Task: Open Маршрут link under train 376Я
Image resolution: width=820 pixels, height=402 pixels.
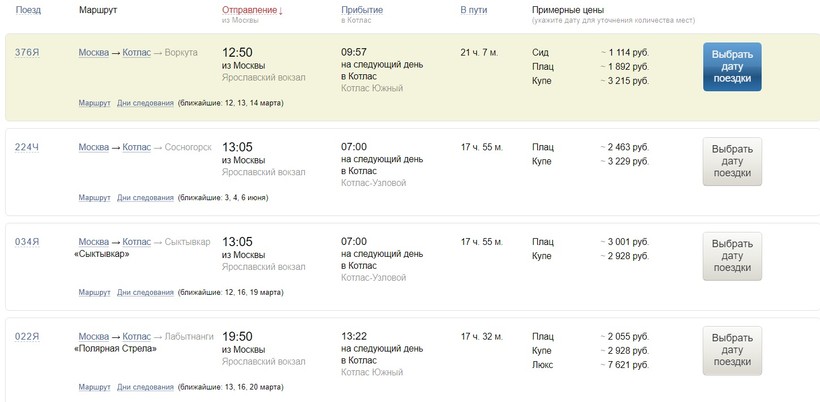Action: 94,103
